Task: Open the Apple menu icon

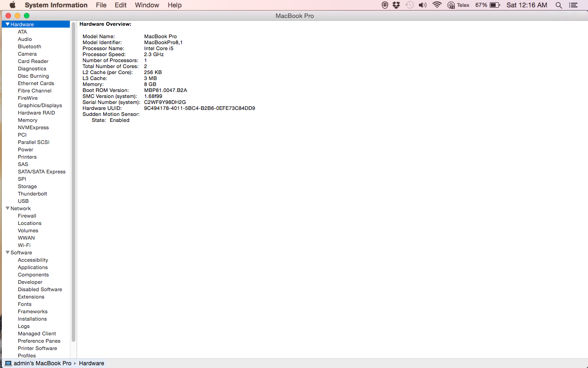Action: tap(12, 5)
